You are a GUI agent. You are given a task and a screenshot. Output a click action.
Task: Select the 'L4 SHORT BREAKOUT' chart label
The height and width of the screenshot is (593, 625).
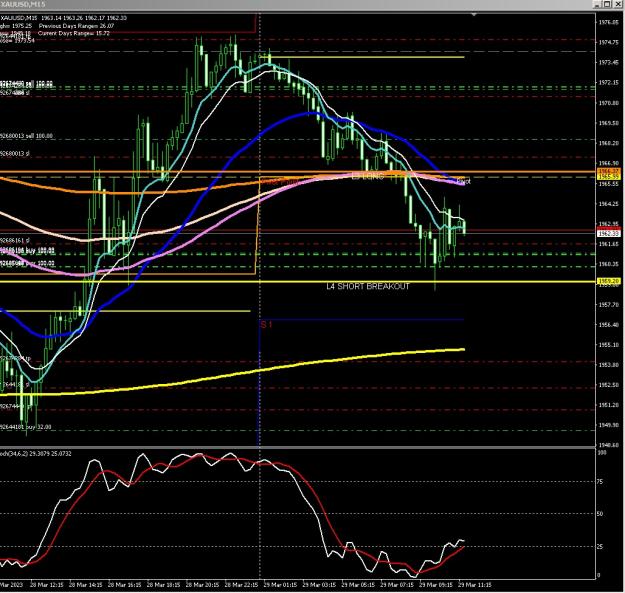point(368,286)
